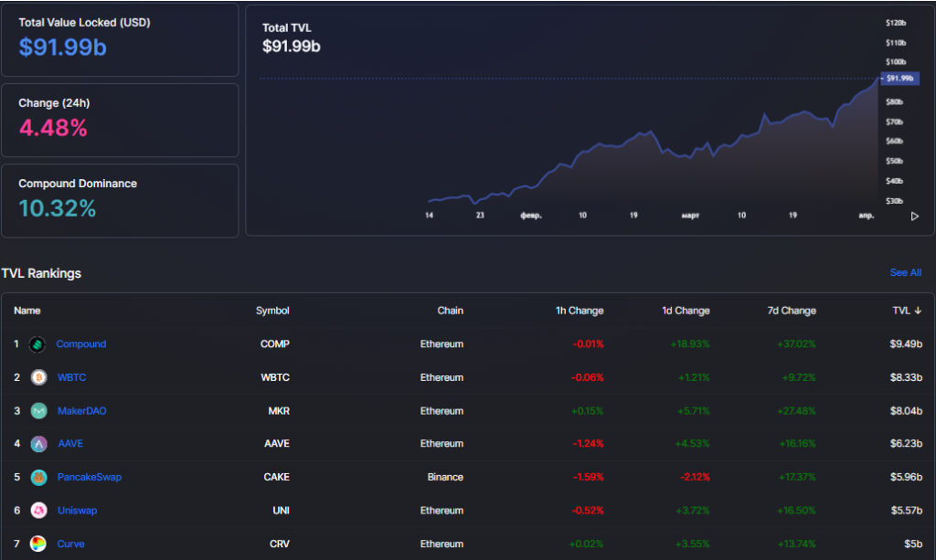Open the Compound protocol link
The image size is (936, 560).
(x=81, y=344)
